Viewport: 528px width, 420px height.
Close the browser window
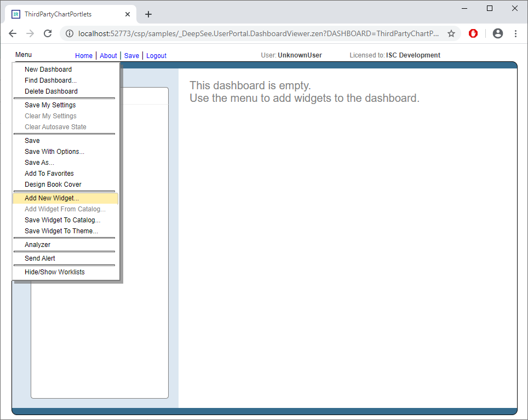pos(515,8)
